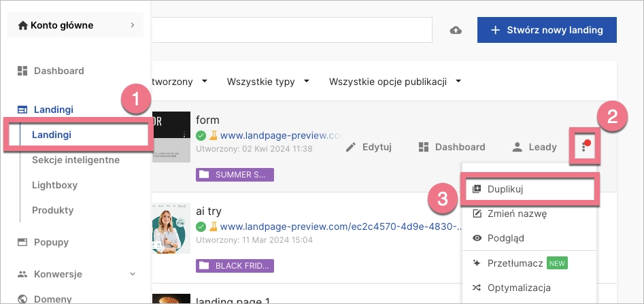Screen dimensions: 644x304
Task: Click Utworzony: 11 Mar 2024 15:04 text
Action: [x=254, y=239]
